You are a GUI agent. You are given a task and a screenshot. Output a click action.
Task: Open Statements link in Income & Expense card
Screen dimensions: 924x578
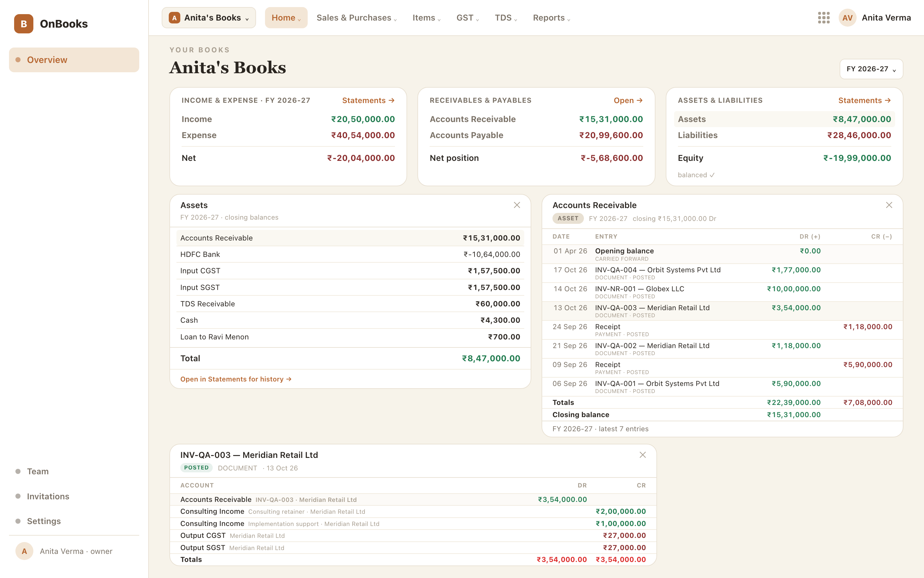click(x=368, y=101)
